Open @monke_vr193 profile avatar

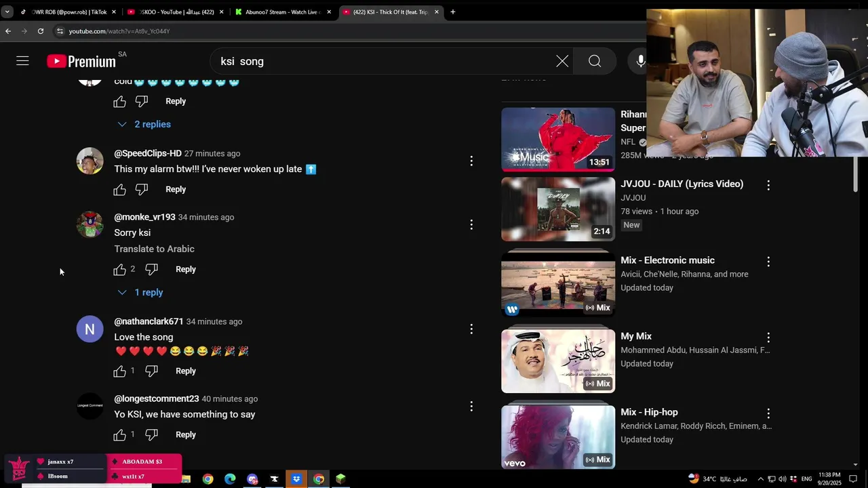(90, 225)
